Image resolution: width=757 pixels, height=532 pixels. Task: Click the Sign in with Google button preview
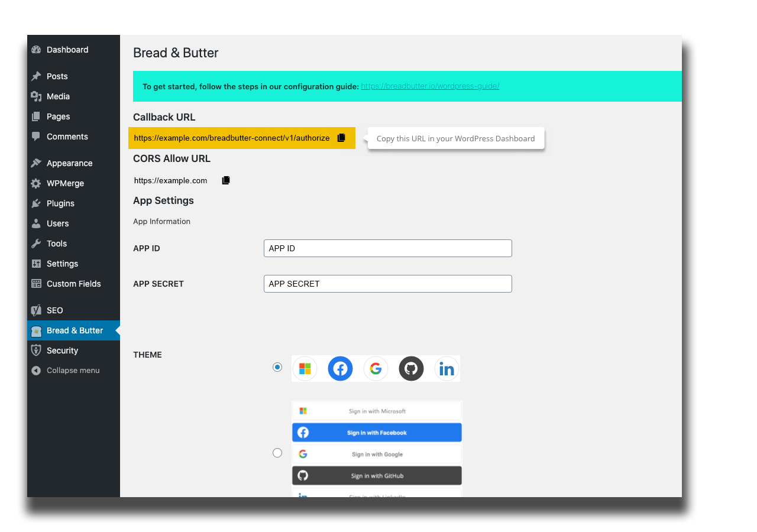[x=377, y=454]
